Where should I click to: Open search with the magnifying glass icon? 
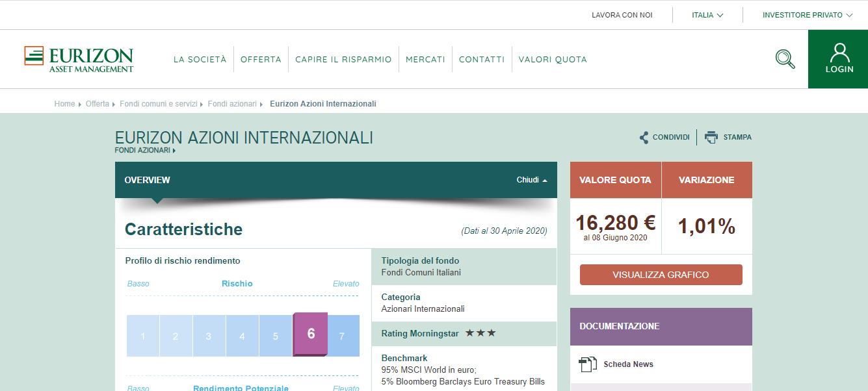(x=785, y=59)
